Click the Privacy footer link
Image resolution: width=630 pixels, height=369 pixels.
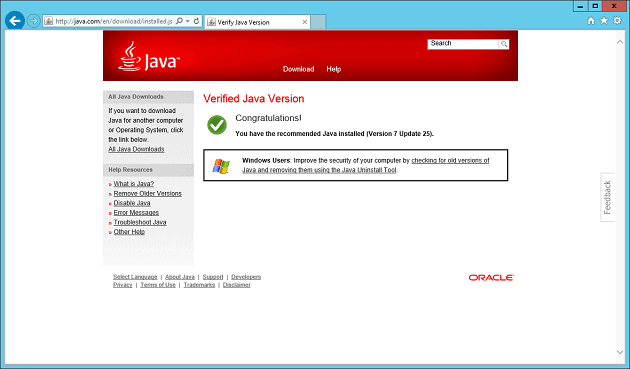[x=123, y=285]
